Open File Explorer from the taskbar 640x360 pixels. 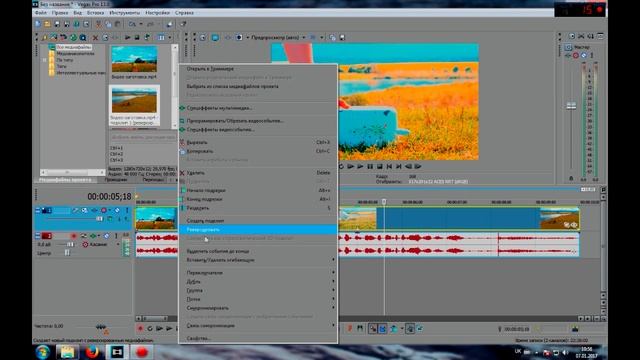tap(67, 352)
